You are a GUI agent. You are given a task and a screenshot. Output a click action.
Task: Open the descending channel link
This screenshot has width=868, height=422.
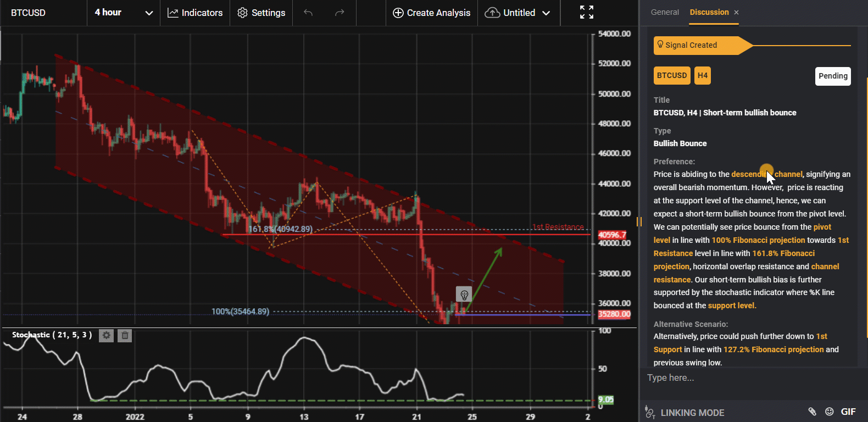766,174
